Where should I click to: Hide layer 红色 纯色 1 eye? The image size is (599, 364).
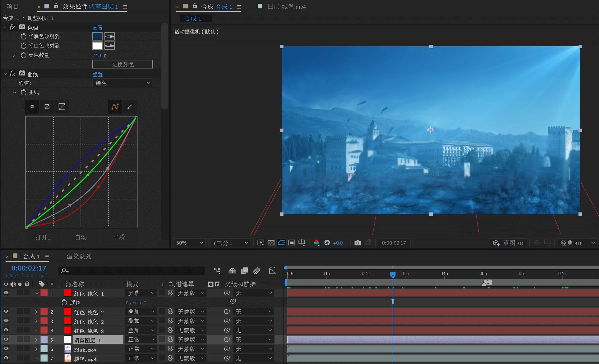click(6, 293)
